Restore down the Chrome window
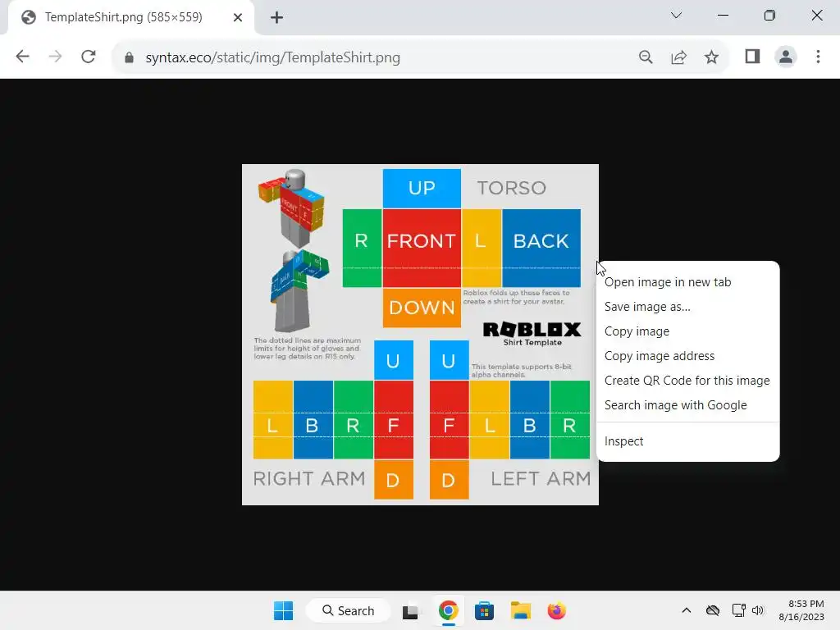Viewport: 840px width, 630px height. click(769, 15)
